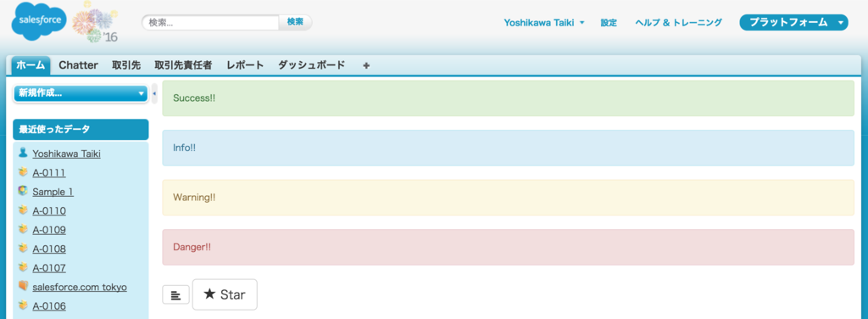Click the Salesforce cloud logo

click(x=40, y=21)
